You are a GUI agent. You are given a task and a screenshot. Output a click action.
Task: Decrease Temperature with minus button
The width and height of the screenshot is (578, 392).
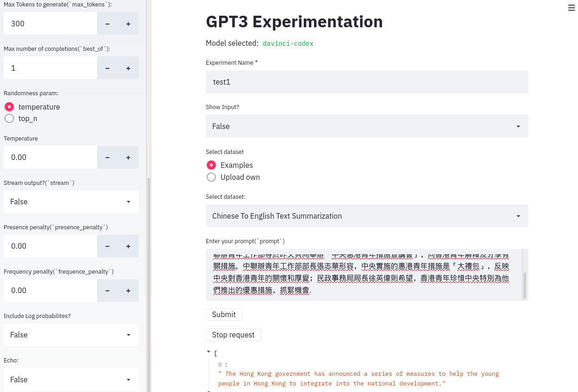(x=107, y=157)
